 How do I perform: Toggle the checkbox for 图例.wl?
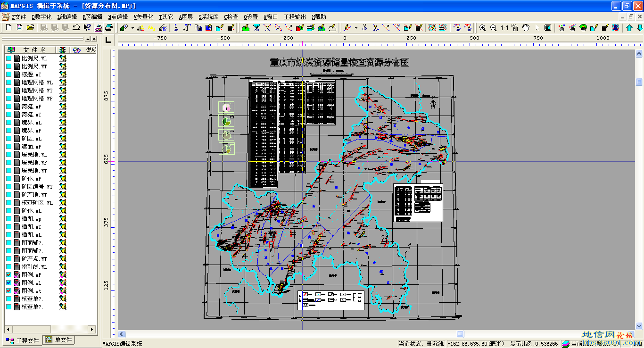8,282
